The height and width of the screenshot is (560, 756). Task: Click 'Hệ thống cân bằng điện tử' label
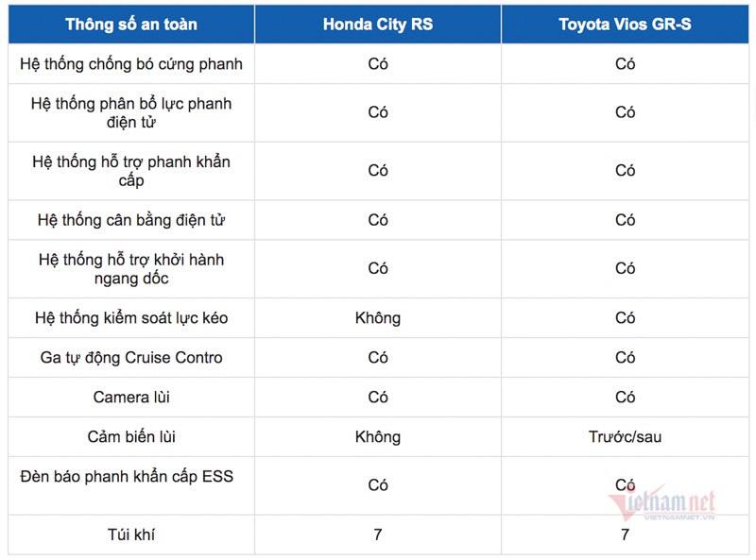(x=131, y=220)
